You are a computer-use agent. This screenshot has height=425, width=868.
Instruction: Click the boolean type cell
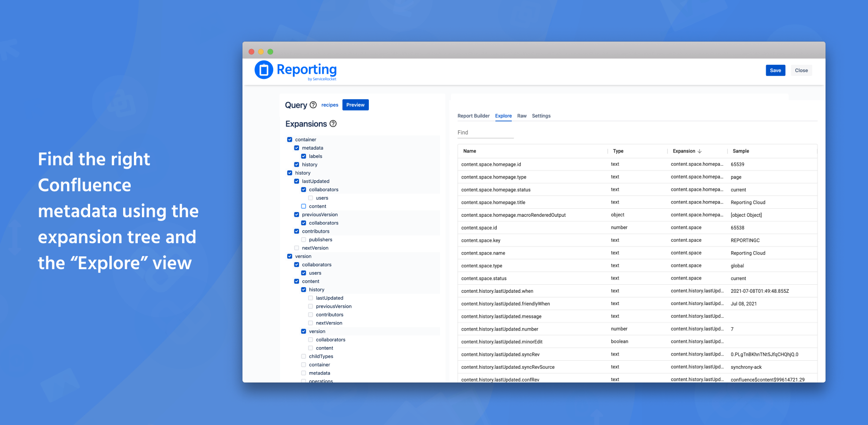point(619,341)
